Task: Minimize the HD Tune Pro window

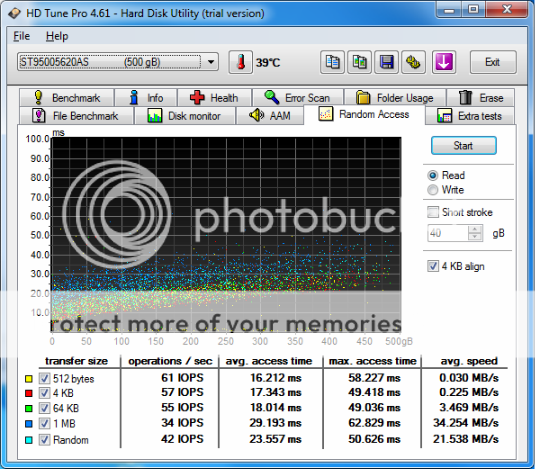Action: point(449,10)
